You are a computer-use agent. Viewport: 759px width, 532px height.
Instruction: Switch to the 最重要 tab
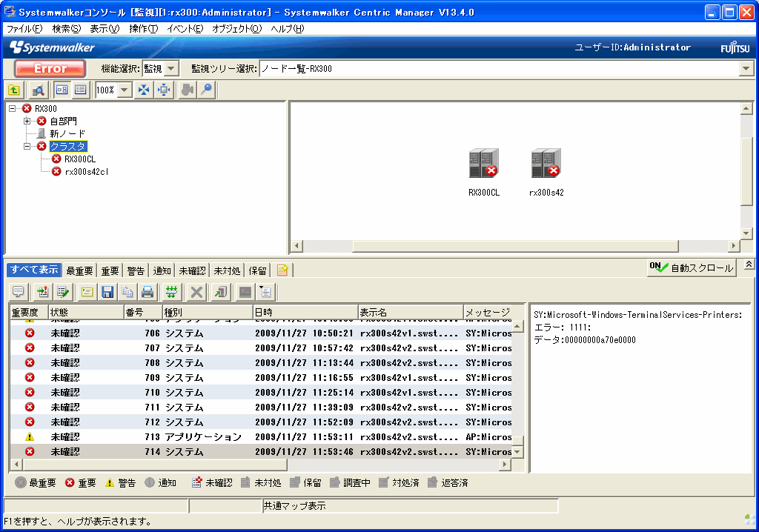coord(79,270)
